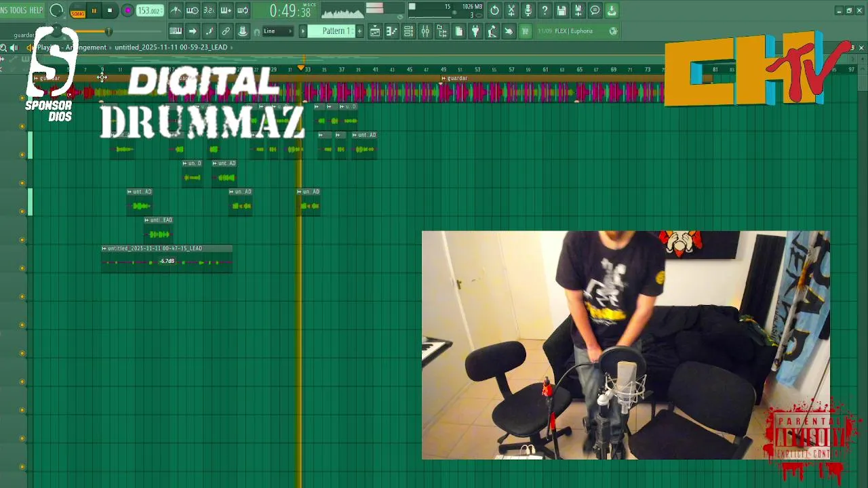Click the record button

[x=127, y=11]
